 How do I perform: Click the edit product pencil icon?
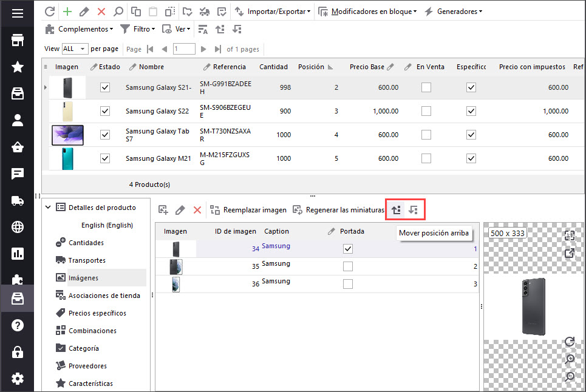pyautogui.click(x=84, y=11)
